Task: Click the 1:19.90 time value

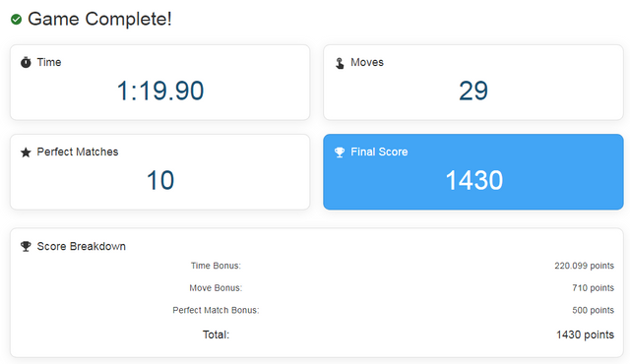Action: (x=160, y=91)
